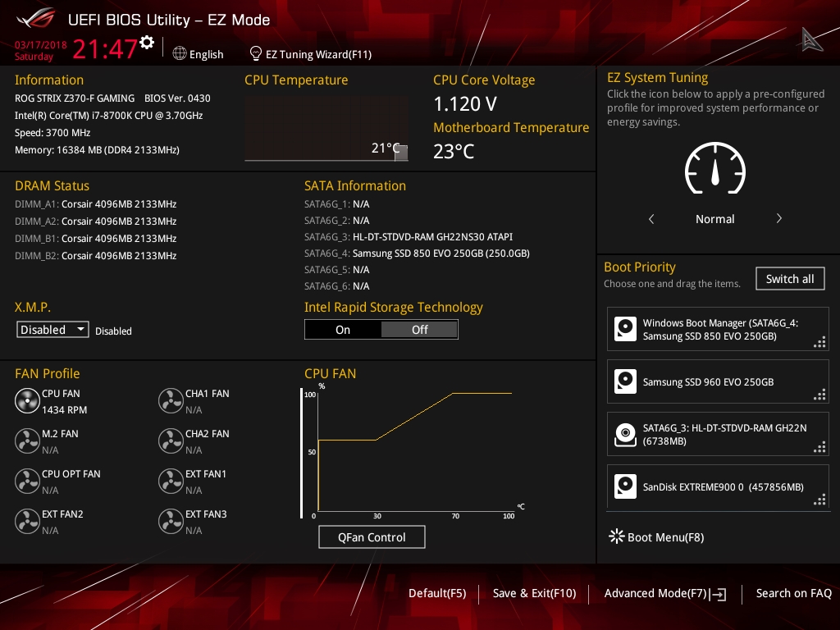Click DIMM_B1 Corsair 4096MB entry

coord(95,239)
